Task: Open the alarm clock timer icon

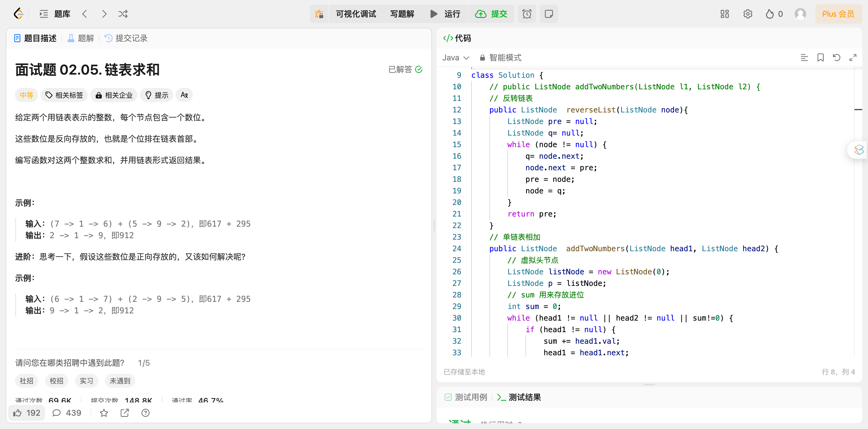Action: click(527, 14)
